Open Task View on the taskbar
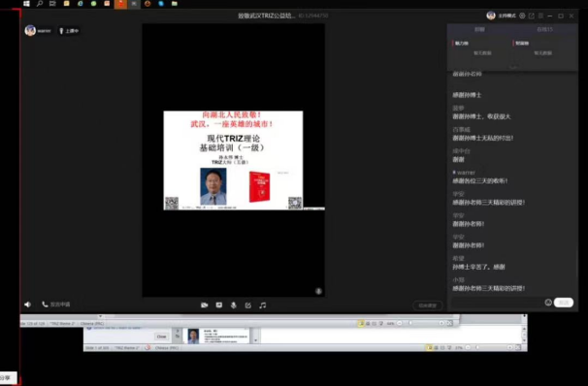This screenshot has width=588, height=386. [x=52, y=3]
